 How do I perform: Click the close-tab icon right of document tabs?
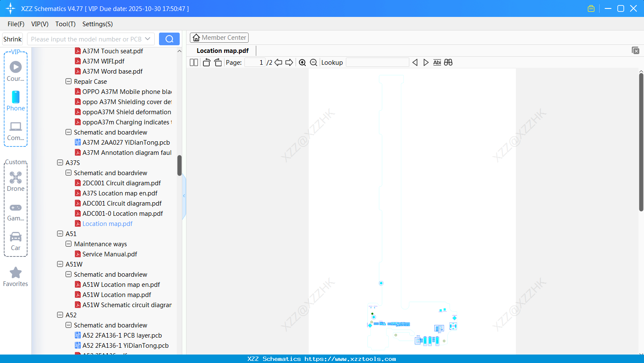636,50
